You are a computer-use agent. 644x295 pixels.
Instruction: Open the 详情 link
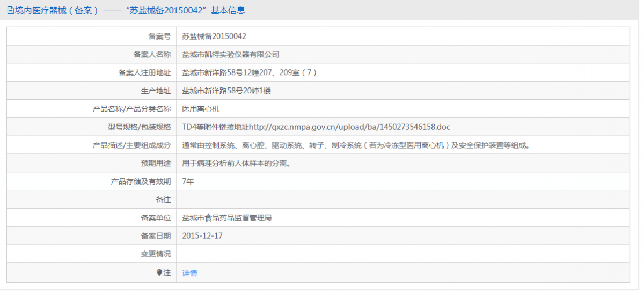coord(189,273)
